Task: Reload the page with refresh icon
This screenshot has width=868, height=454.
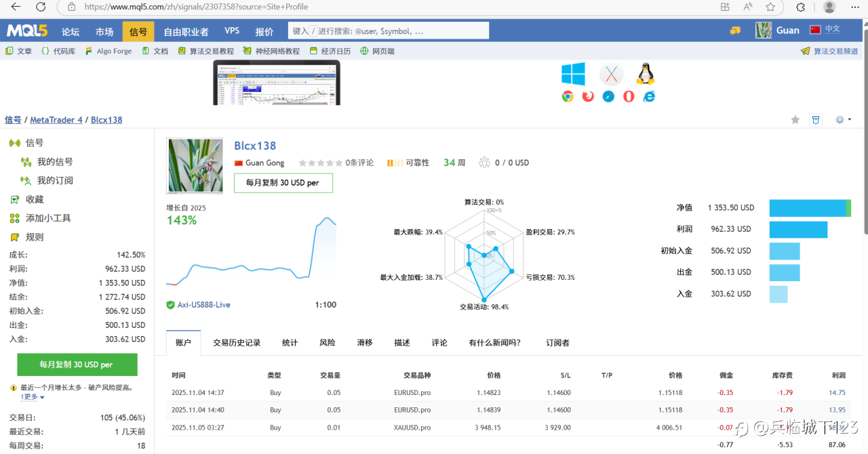Action: tap(41, 7)
